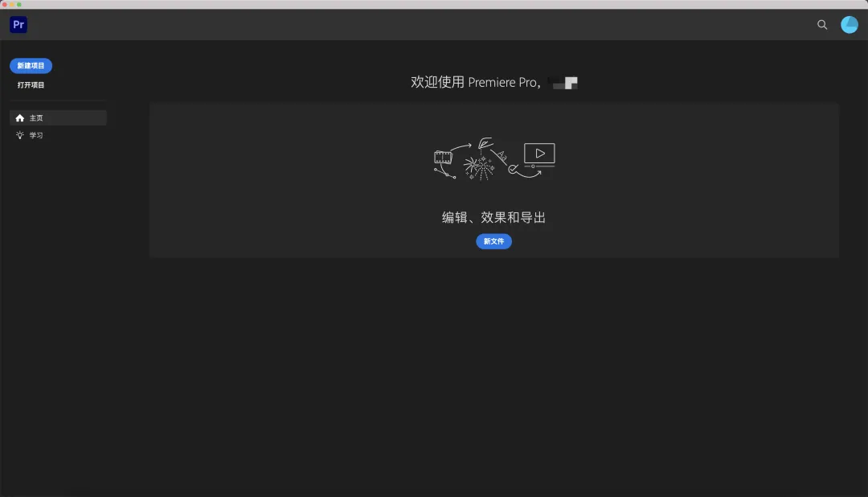
Task: Open the search magnifier icon
Action: [x=822, y=24]
